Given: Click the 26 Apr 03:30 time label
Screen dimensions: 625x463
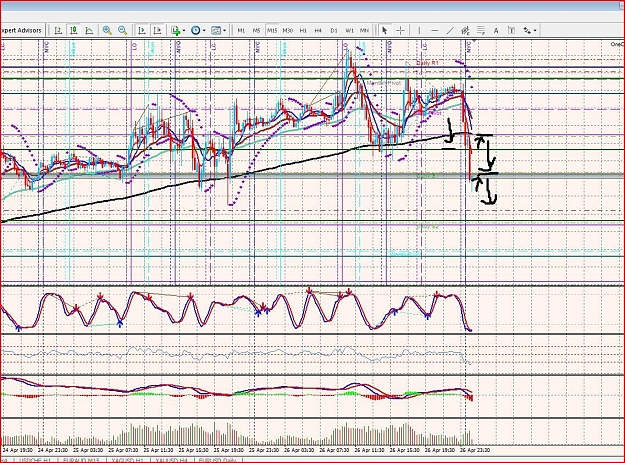Looking at the screenshot, I should click(299, 450).
